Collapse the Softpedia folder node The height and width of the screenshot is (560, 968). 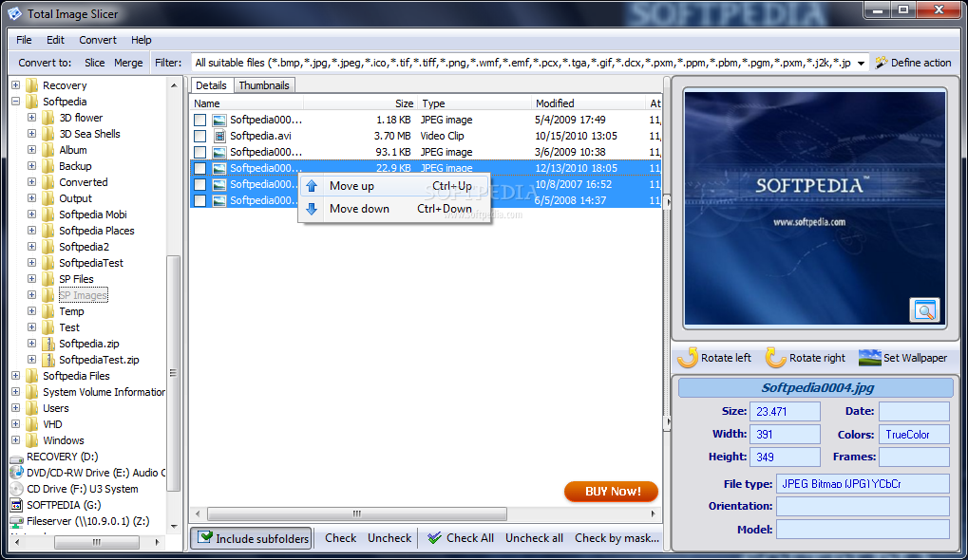pos(15,102)
